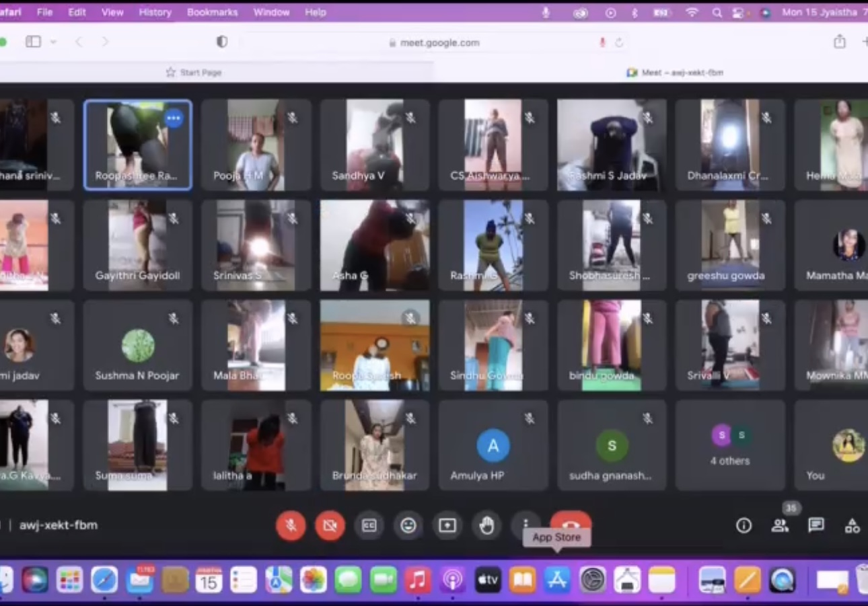This screenshot has width=868, height=606.
Task: Toggle closed captions in Meet
Action: coord(369,525)
